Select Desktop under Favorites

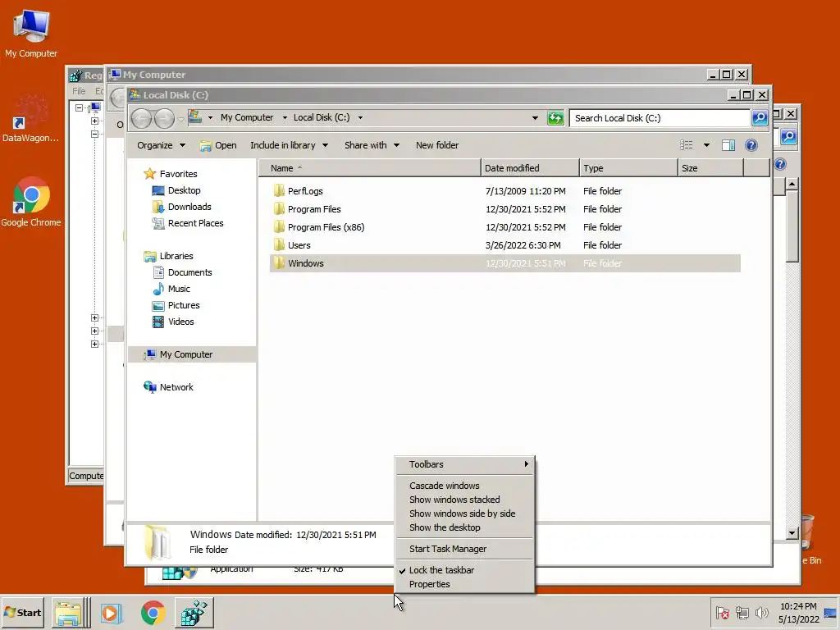tap(176, 190)
